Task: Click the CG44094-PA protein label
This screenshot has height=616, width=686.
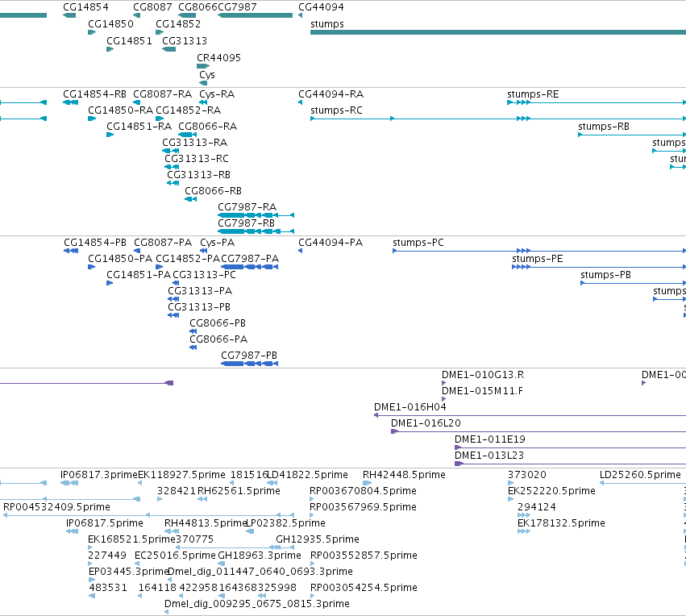Action: click(331, 243)
